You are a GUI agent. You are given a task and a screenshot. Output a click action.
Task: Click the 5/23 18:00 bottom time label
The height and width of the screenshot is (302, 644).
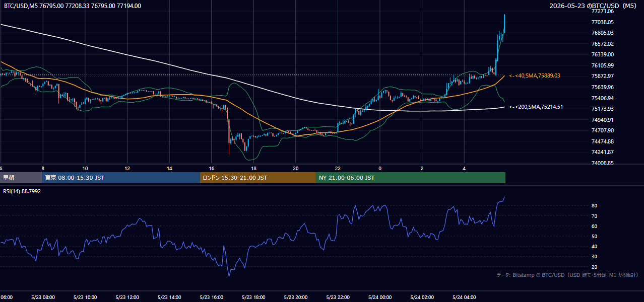pyautogui.click(x=253, y=297)
